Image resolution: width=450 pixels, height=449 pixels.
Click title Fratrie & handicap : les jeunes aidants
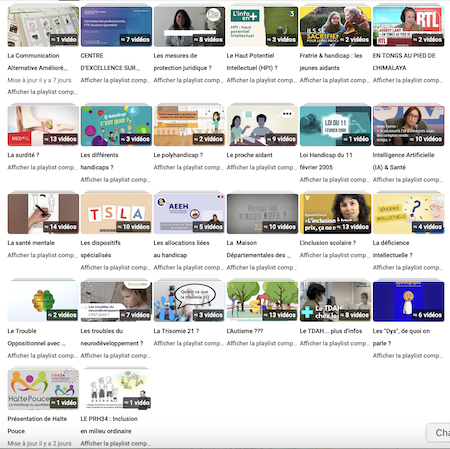tap(331, 62)
